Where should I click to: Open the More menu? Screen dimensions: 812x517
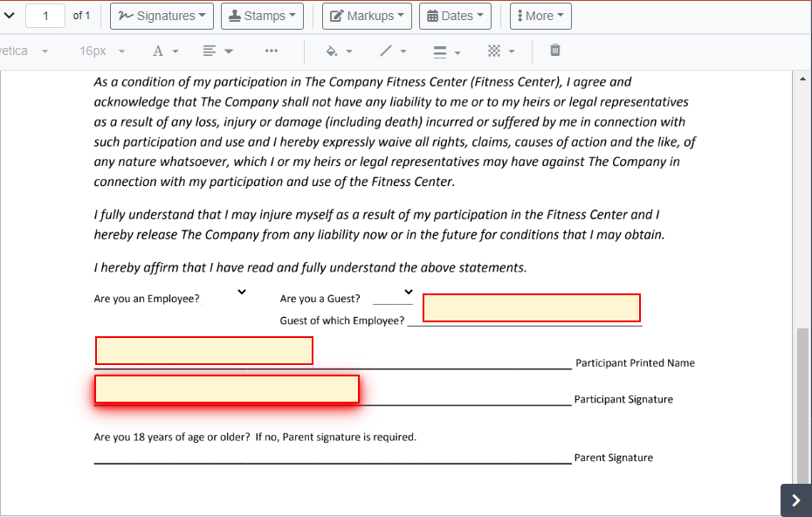click(540, 15)
